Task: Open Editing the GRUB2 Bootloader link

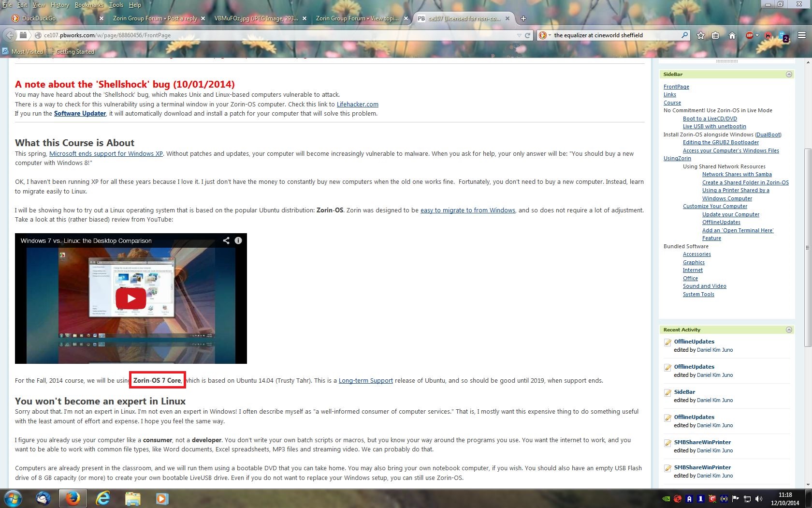Action: (x=721, y=143)
